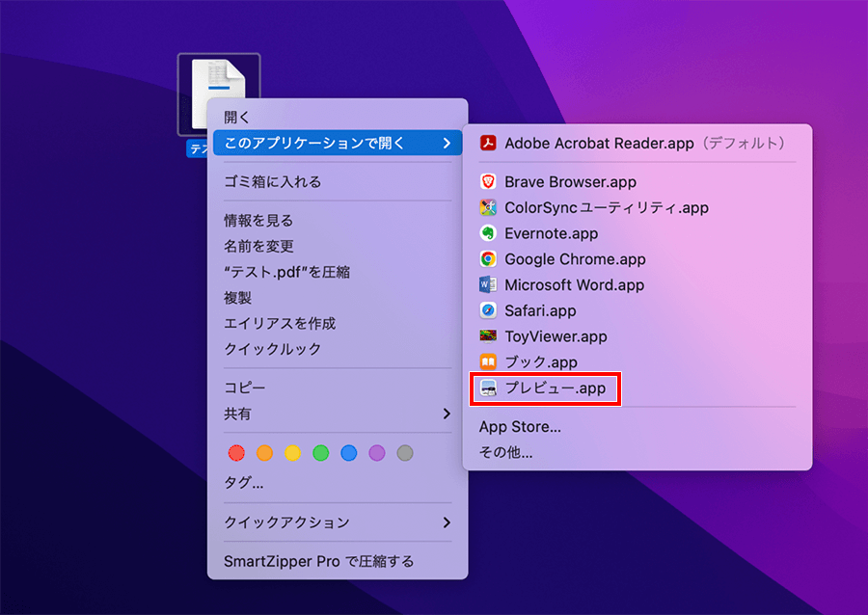The image size is (868, 615).
Task: Click the ColorSync ユーティリティ icon
Action: click(488, 207)
